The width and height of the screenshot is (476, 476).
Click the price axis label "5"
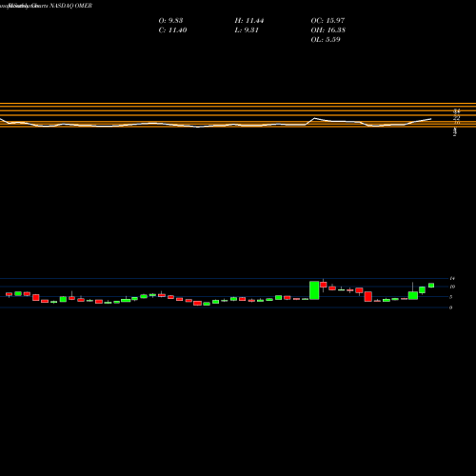pos(450,297)
